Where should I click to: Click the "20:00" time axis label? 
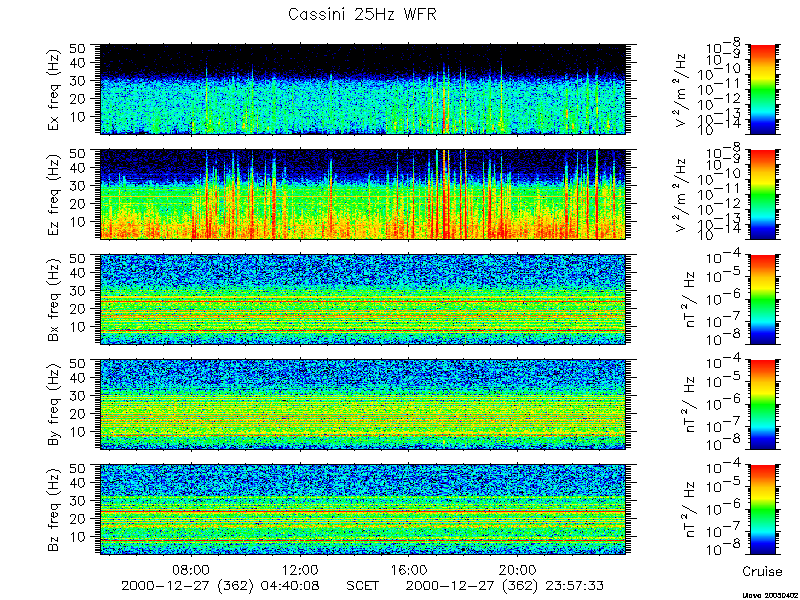[517, 570]
